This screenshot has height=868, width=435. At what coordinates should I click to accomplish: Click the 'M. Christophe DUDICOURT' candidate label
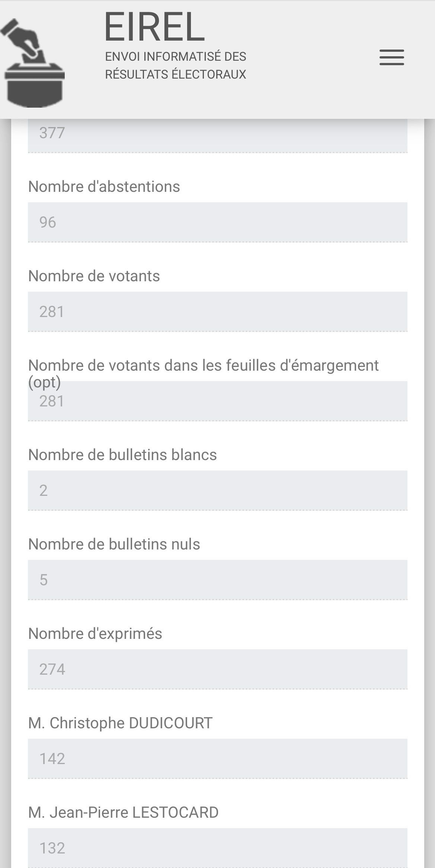(x=120, y=723)
